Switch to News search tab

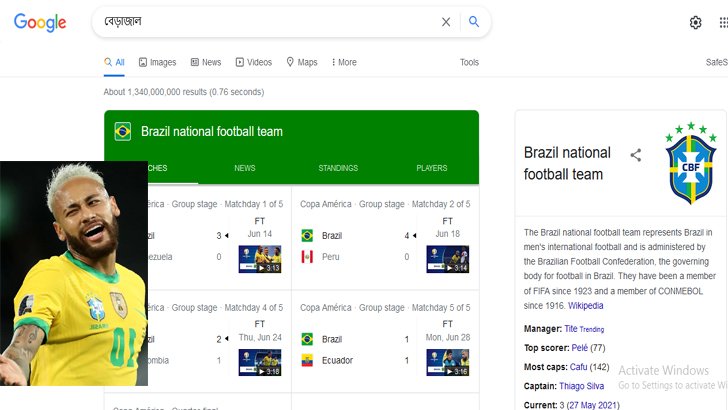coord(206,62)
